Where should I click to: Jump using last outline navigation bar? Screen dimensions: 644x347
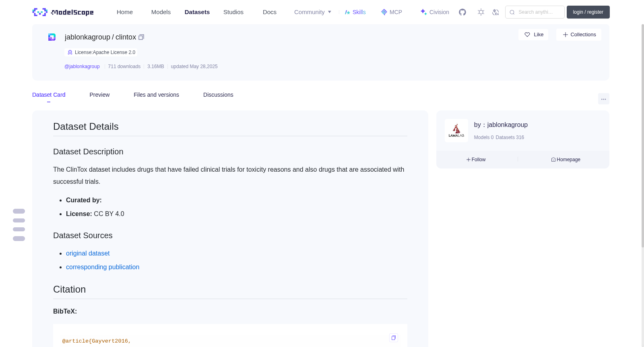pos(19,239)
